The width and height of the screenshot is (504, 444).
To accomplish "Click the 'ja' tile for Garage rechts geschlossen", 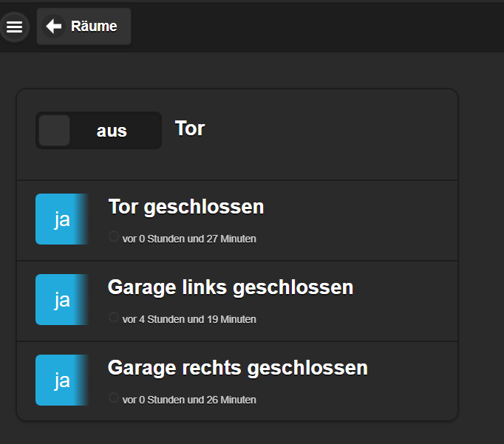I will (x=62, y=380).
